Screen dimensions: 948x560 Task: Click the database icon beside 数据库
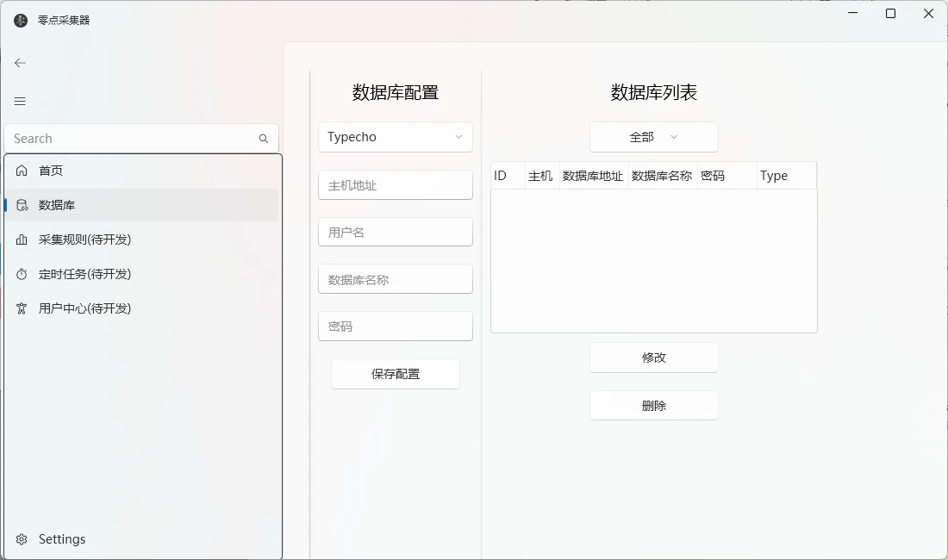click(x=22, y=205)
